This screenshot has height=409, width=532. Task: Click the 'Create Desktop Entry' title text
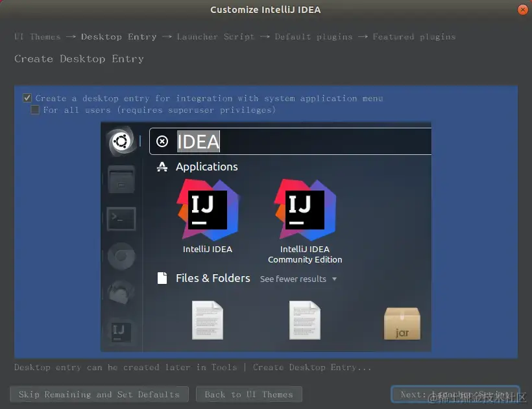79,59
